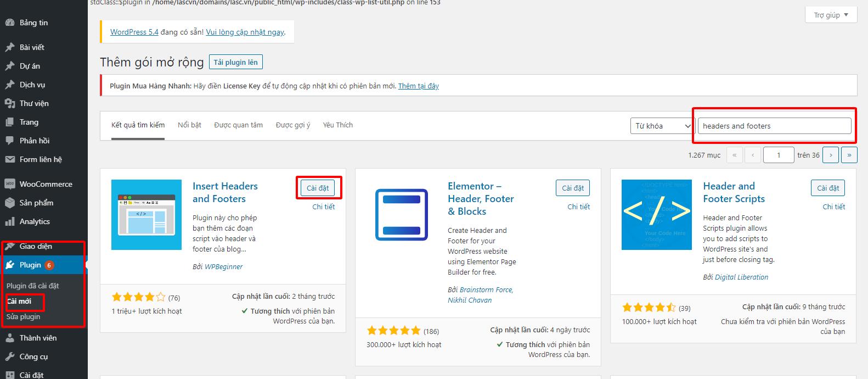The height and width of the screenshot is (379, 868).
Task: Click the Bài viết pin icon
Action: 9,47
